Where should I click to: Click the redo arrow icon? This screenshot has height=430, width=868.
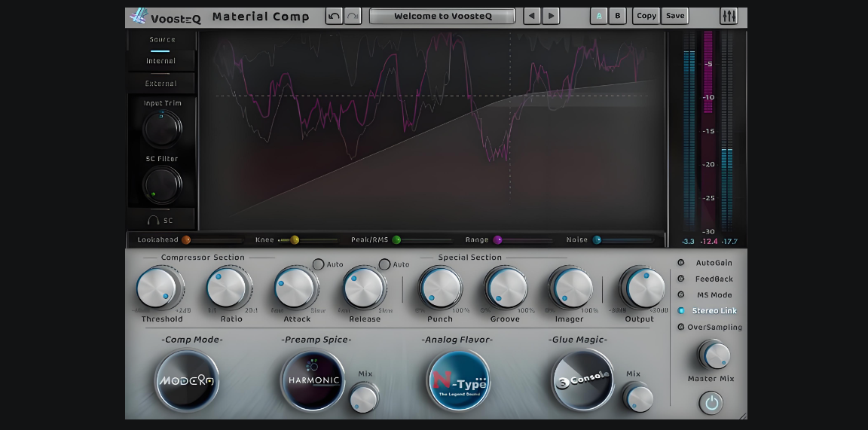pyautogui.click(x=353, y=16)
